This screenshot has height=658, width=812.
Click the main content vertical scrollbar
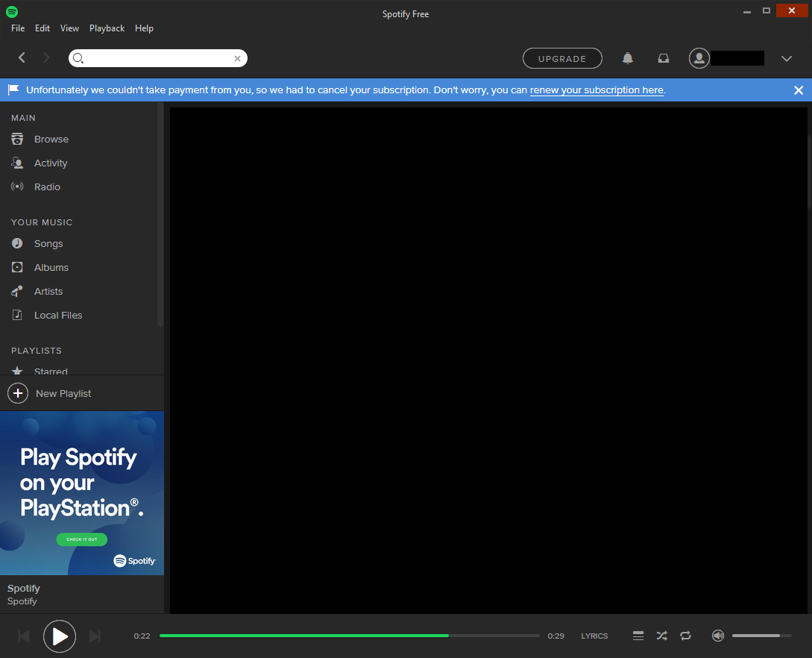point(809,172)
